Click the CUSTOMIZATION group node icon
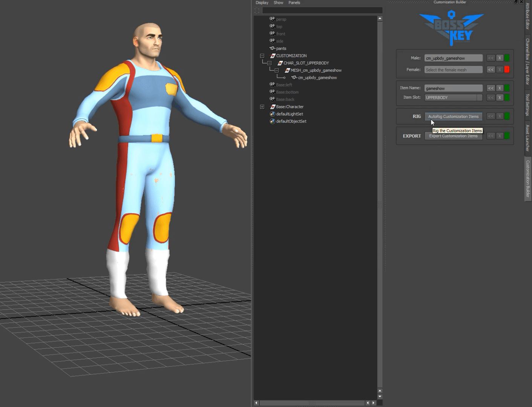532x407 pixels. pyautogui.click(x=272, y=55)
